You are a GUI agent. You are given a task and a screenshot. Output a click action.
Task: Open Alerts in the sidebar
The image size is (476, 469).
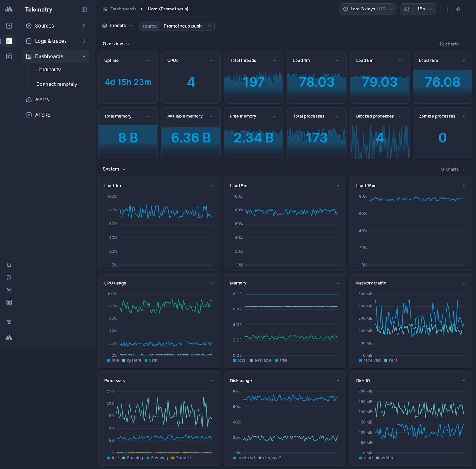click(42, 99)
